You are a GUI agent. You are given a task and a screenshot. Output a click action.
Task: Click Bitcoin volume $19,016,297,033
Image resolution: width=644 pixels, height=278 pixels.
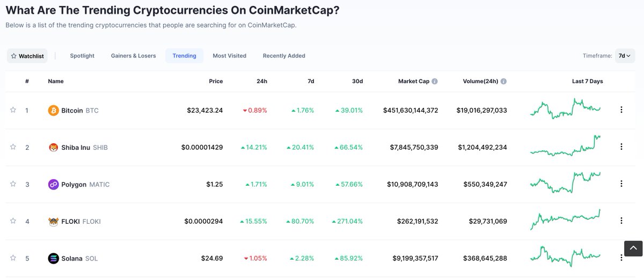click(x=482, y=111)
